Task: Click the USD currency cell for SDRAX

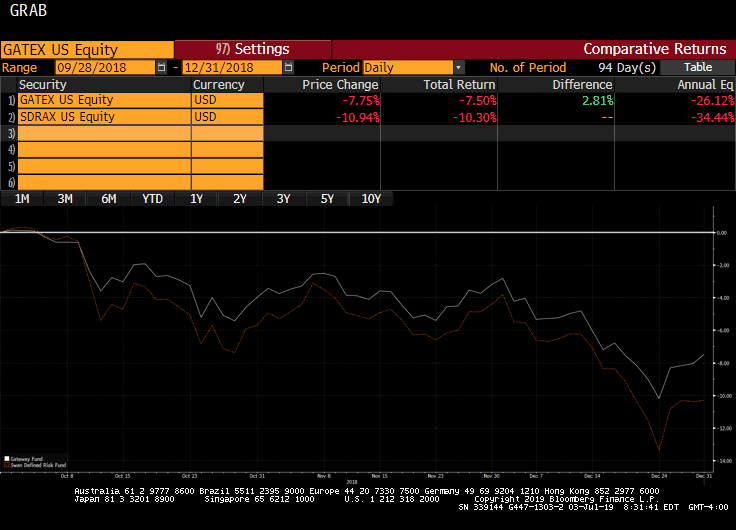Action: click(x=228, y=117)
